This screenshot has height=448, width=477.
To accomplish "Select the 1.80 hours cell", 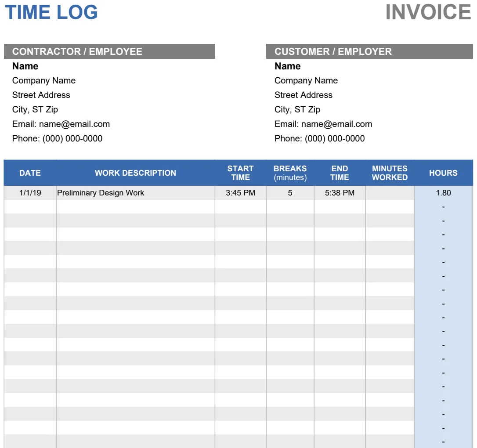I will [443, 193].
